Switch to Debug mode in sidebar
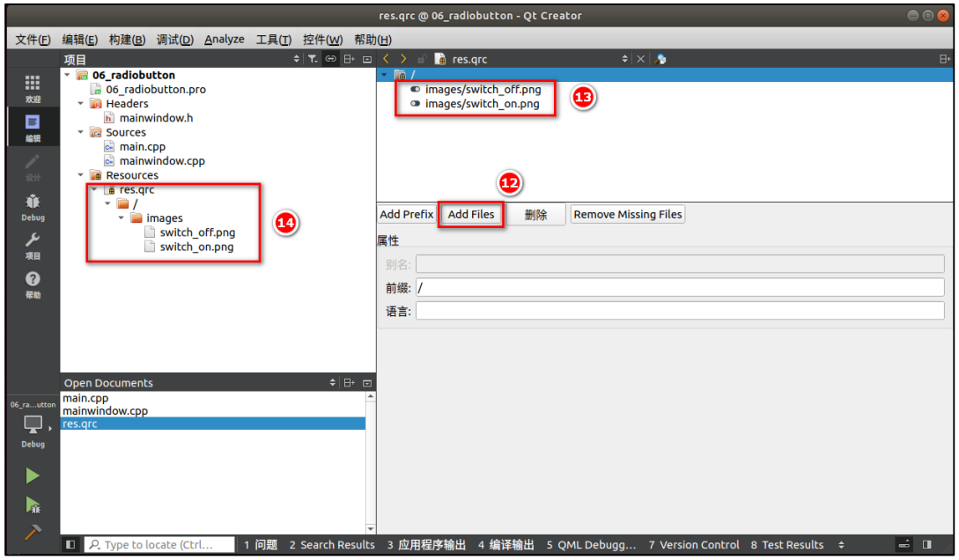Image resolution: width=959 pixels, height=560 pixels. [33, 207]
